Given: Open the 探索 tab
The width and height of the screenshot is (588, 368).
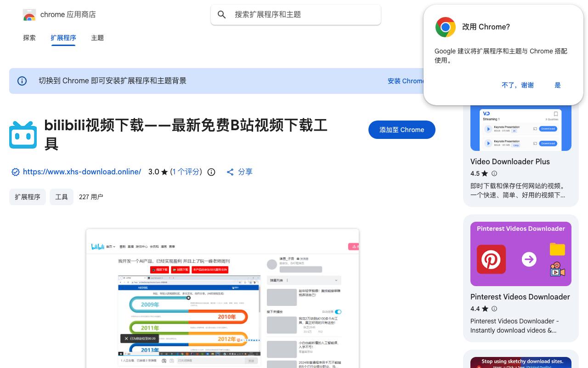Looking at the screenshot, I should [x=29, y=38].
